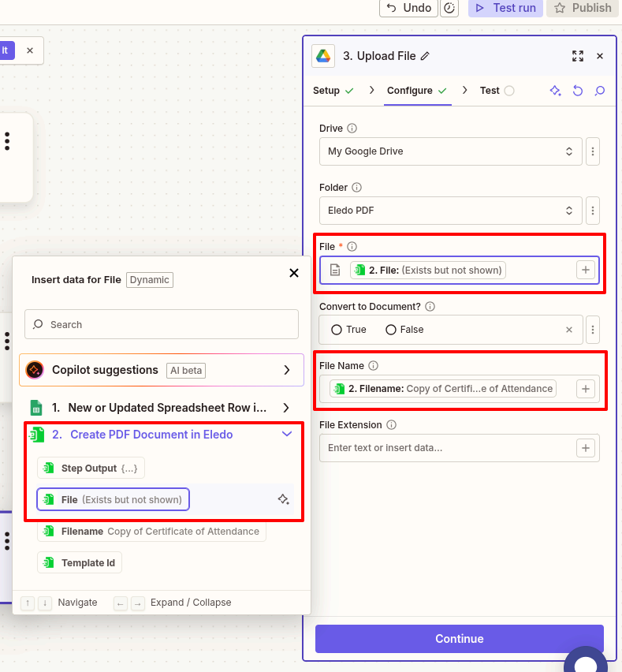
Task: Select File (Exists but not shown) item
Action: 113,499
